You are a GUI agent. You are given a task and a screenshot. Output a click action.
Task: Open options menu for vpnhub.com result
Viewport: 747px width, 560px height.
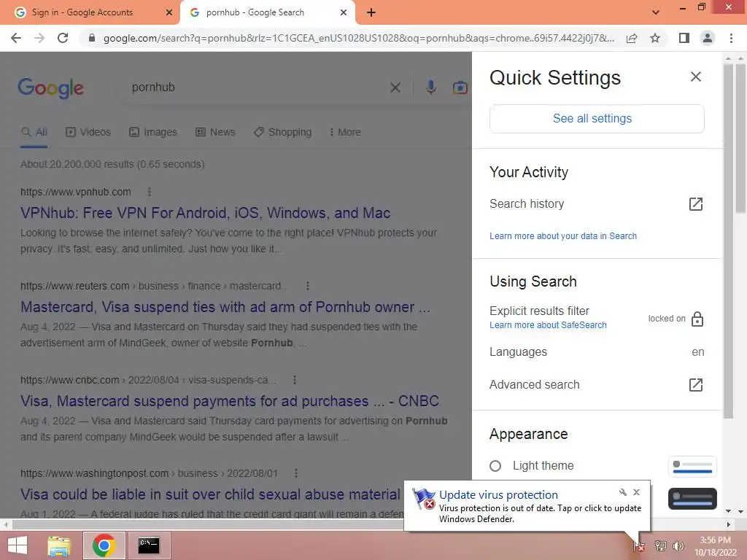coord(150,192)
